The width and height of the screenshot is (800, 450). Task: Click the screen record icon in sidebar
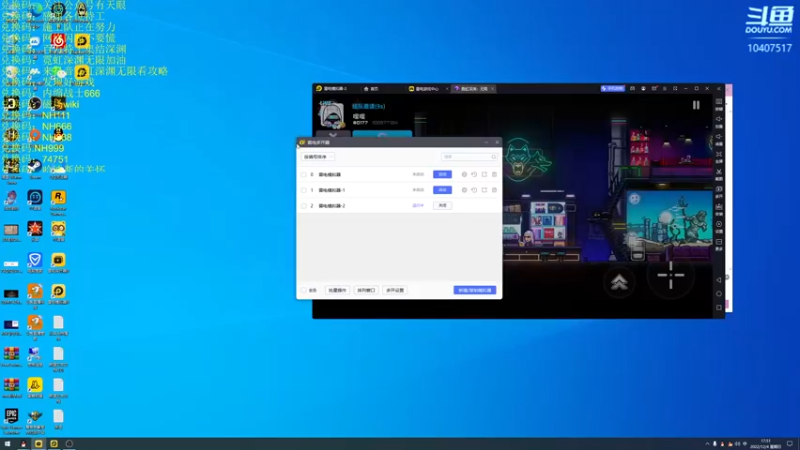[x=718, y=226]
